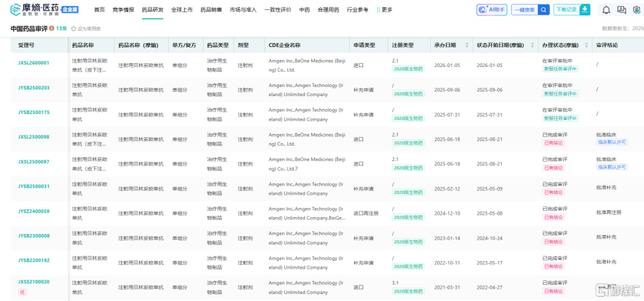This screenshot has height=301, width=644.
Task: Open record JYSB2500203
Action: [x=33, y=88]
